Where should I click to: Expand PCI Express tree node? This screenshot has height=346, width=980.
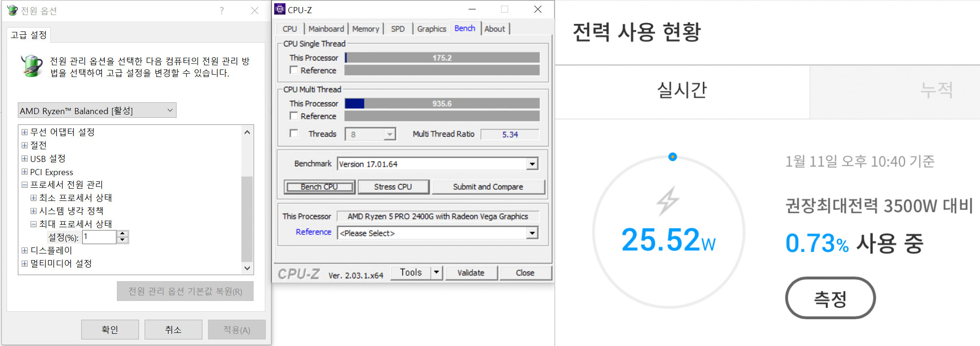tap(24, 172)
